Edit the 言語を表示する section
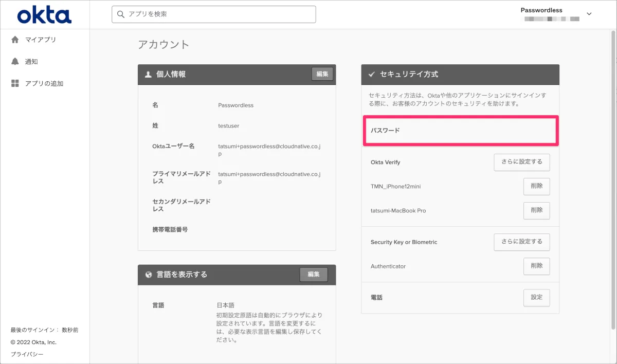 [314, 275]
